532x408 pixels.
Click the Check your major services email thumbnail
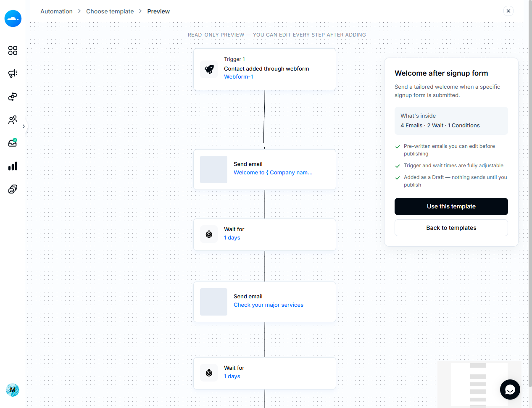point(213,302)
